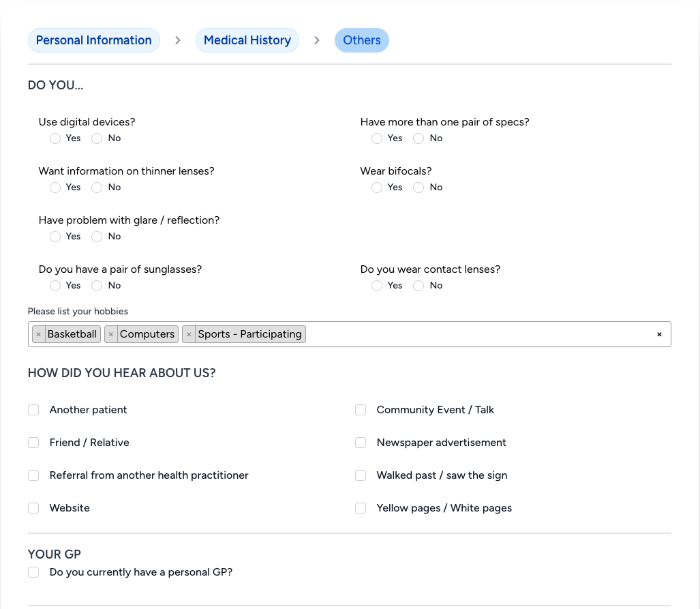This screenshot has width=700, height=609.
Task: Select Yes for wanting thinner lenses information
Action: (x=55, y=188)
